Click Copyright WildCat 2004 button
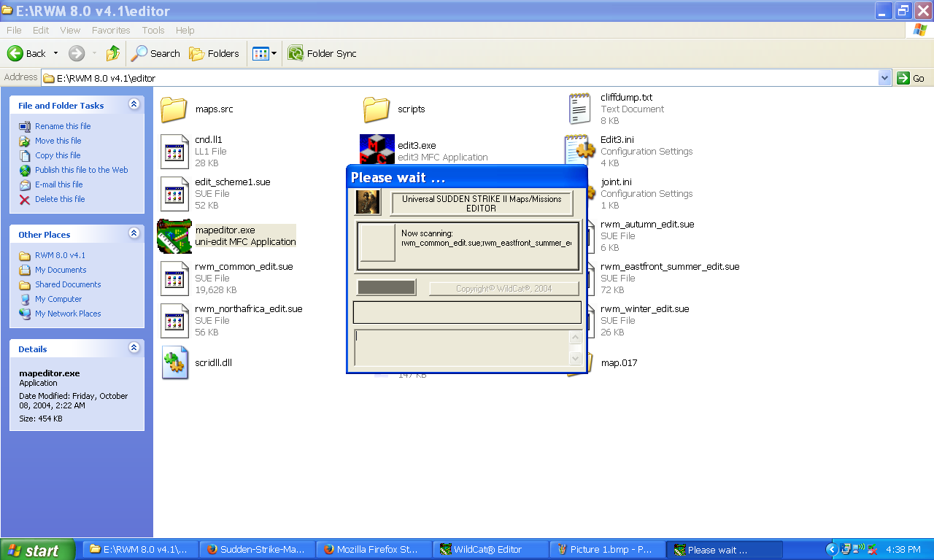 tap(504, 289)
